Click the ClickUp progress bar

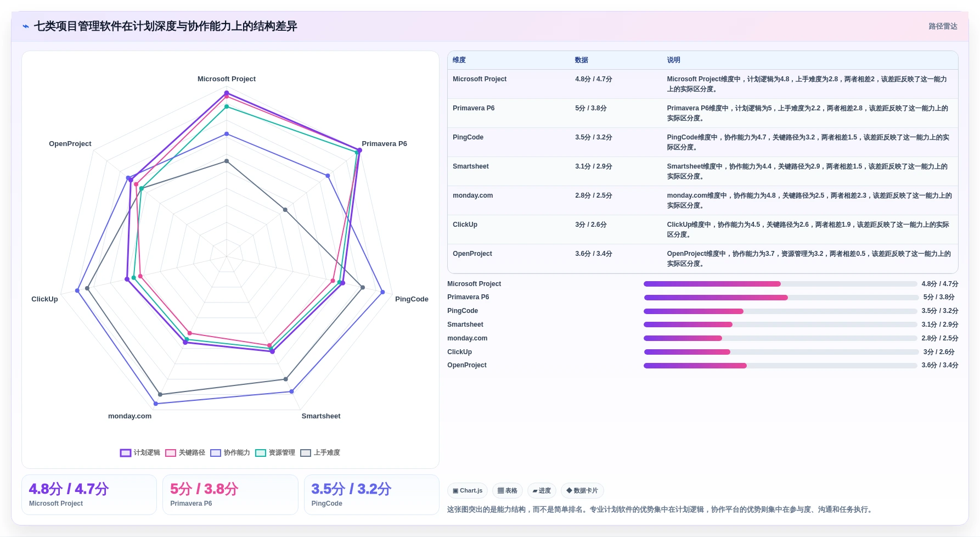pyautogui.click(x=780, y=352)
